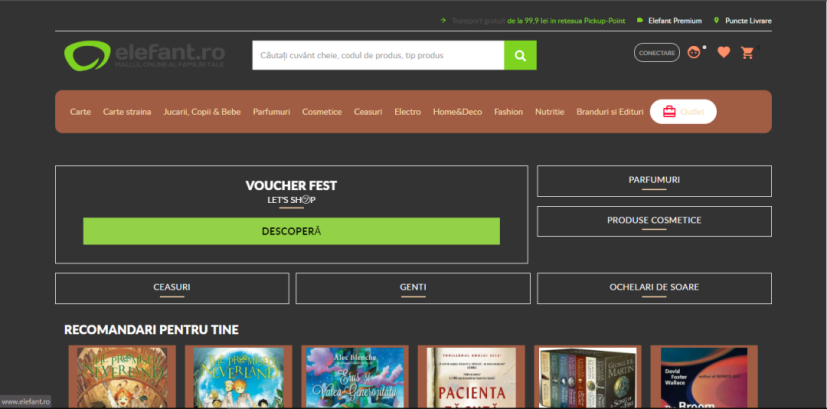Screen dimensions: 827x409
Task: Click the VOUCHER FEST heading
Action: 291,186
